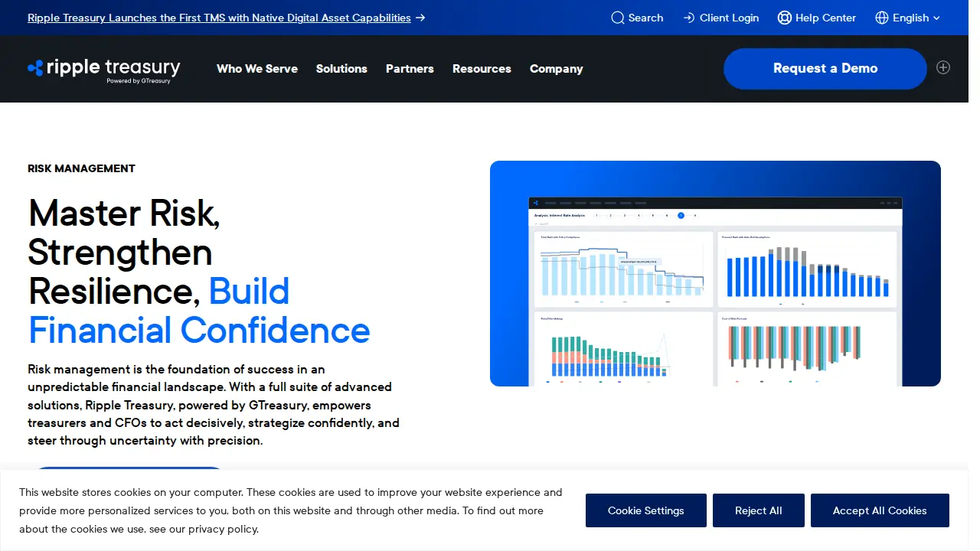
Task: Click the arrow after the TMS announcement
Action: pyautogui.click(x=420, y=18)
